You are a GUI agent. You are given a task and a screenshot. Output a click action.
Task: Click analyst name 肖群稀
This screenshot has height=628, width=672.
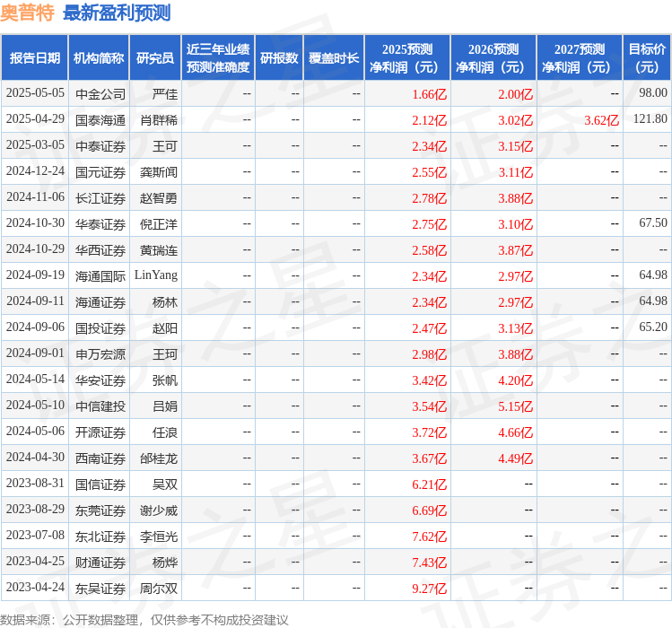click(159, 119)
